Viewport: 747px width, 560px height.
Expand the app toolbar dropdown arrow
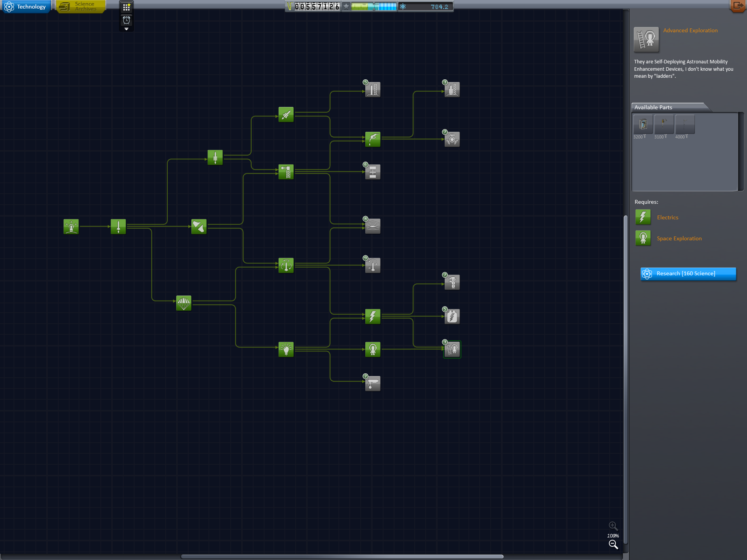click(x=126, y=29)
